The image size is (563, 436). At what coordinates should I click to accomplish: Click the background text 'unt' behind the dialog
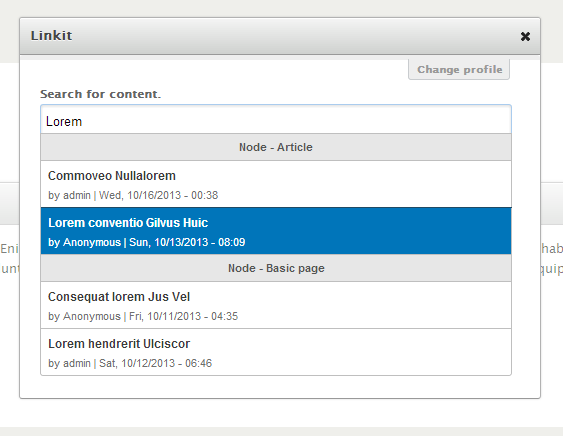10,269
